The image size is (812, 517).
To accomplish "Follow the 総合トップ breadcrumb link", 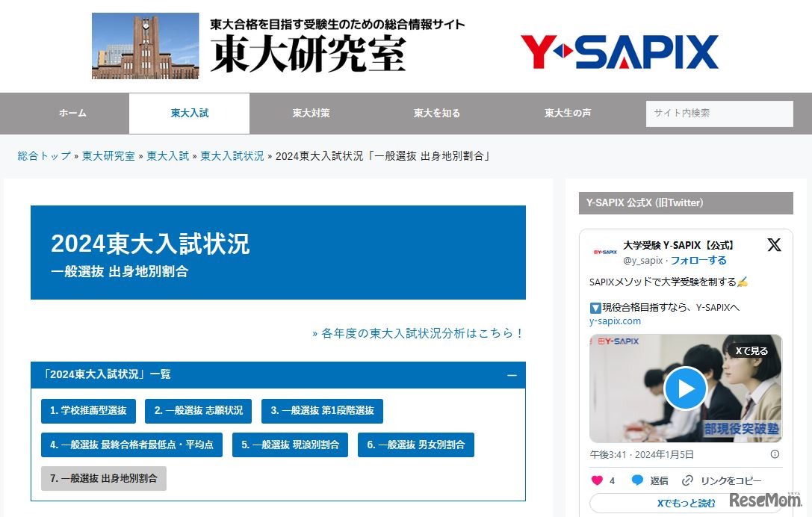I will pos(44,156).
